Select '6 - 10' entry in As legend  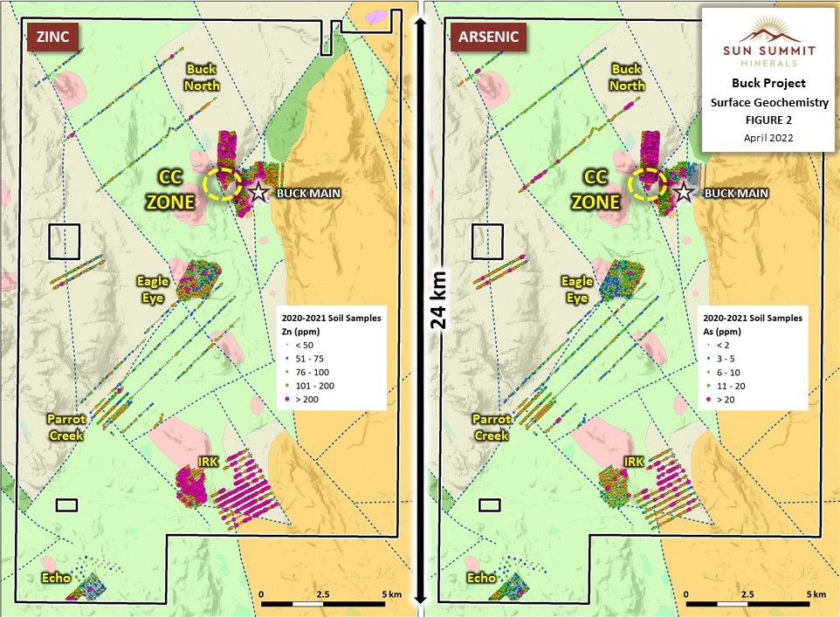click(728, 373)
